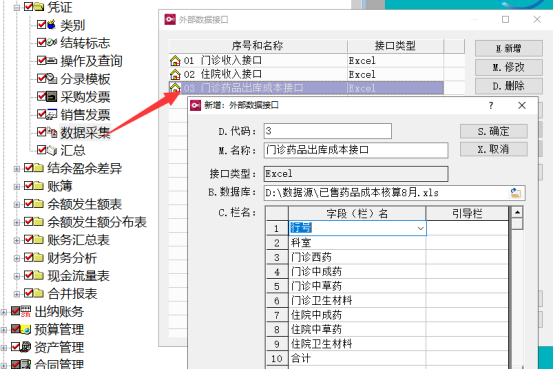Click the 结转标志 item icon
The height and width of the screenshot is (370, 554).
point(52,42)
